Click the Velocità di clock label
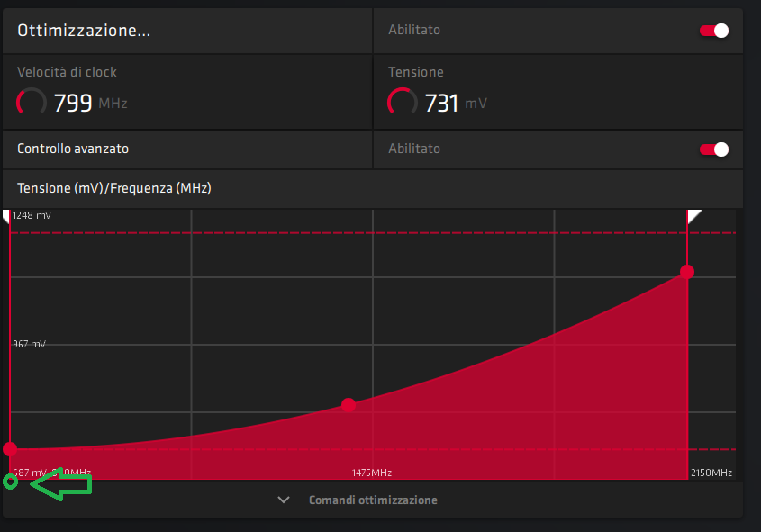The height and width of the screenshot is (532, 761). [67, 72]
